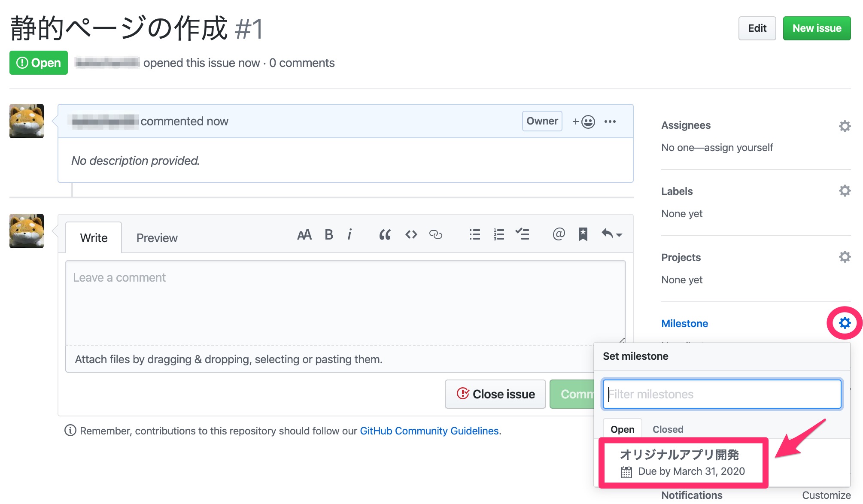The width and height of the screenshot is (863, 504).
Task: Mention a user with the @ icon
Action: tap(558, 234)
